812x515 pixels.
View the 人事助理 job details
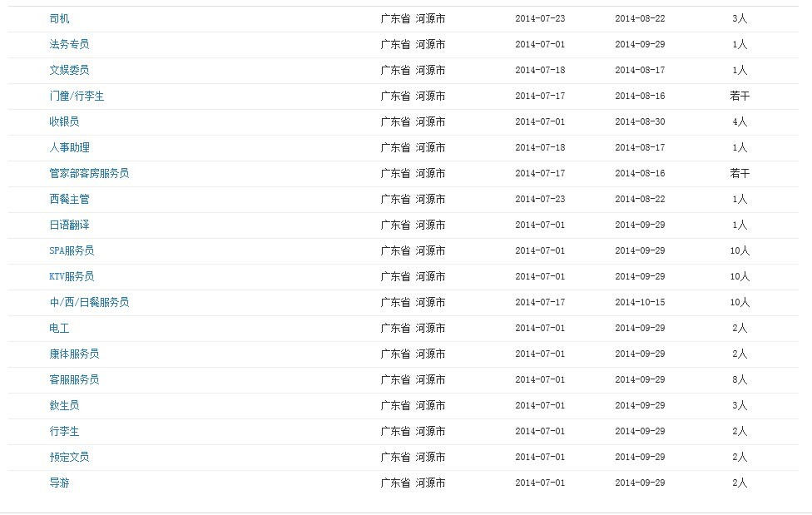pyautogui.click(x=69, y=147)
